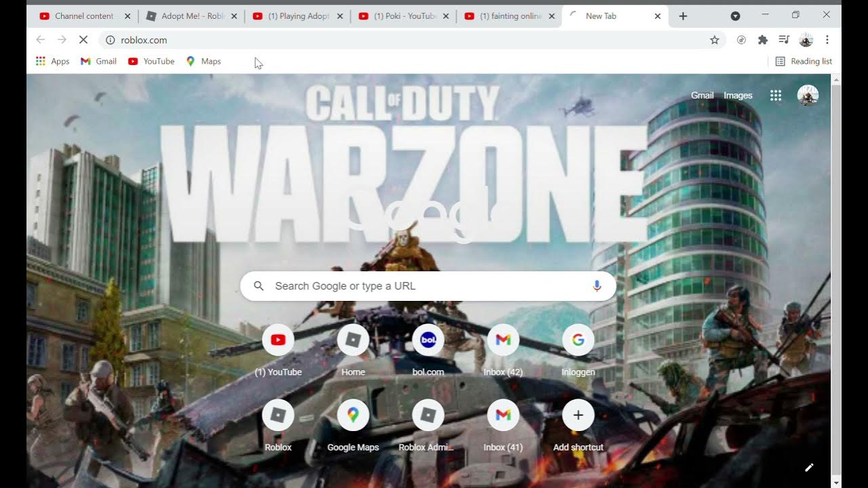
Task: Switch to Playing Adopt YouTube tab
Action: (298, 16)
